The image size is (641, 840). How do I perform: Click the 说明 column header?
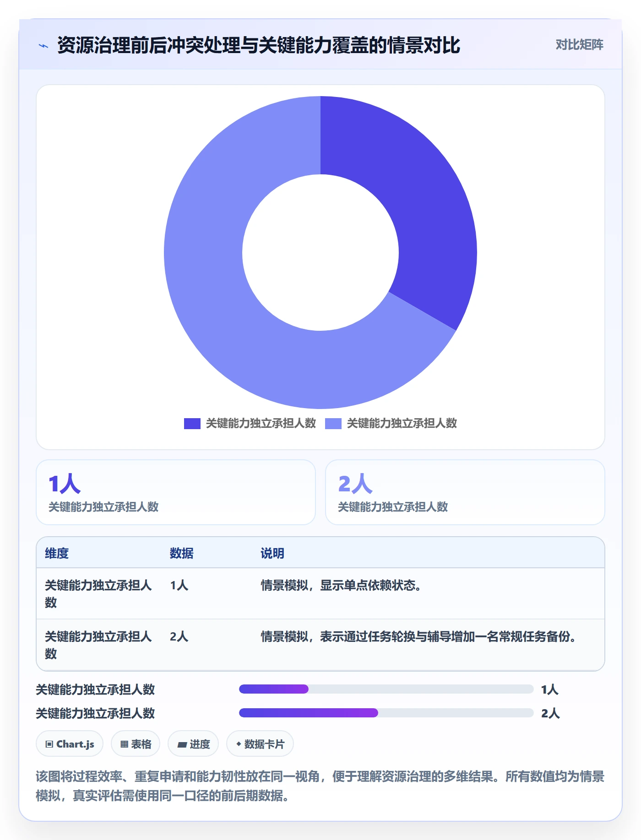(272, 553)
